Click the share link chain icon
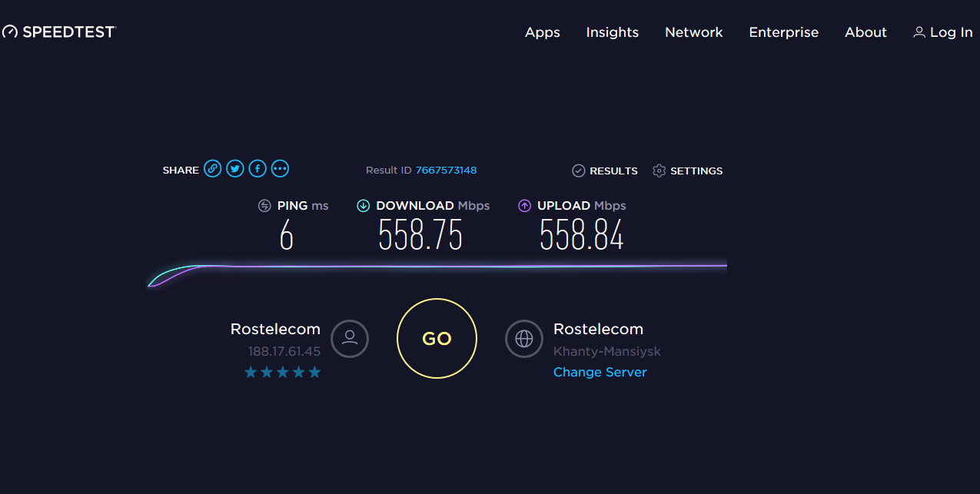The image size is (980, 494). tap(213, 169)
